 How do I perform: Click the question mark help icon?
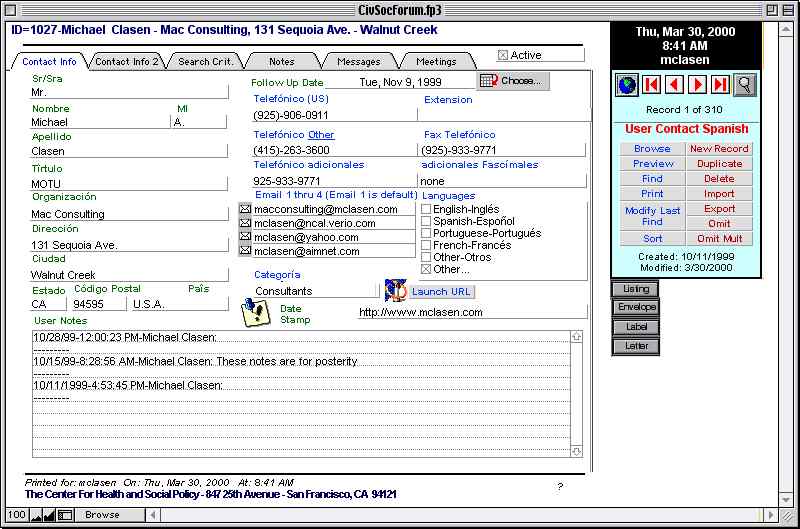560,487
